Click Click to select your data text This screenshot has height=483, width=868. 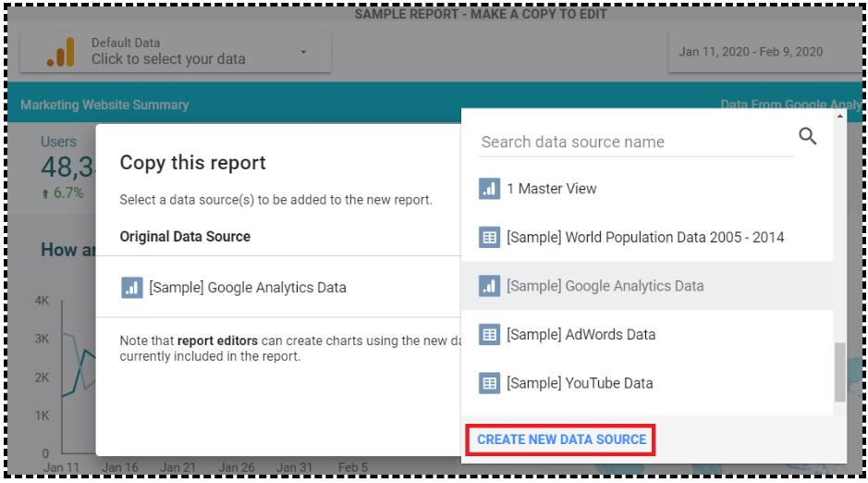click(168, 59)
